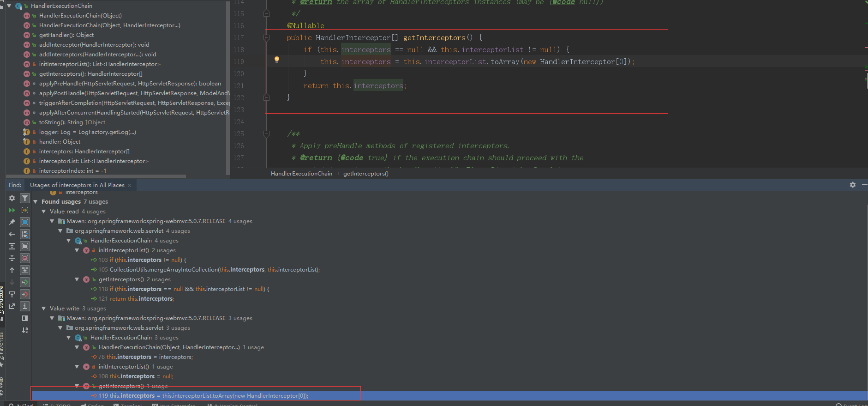
Task: Select interceptorList: List<HandlerInterceptor> field
Action: click(94, 161)
